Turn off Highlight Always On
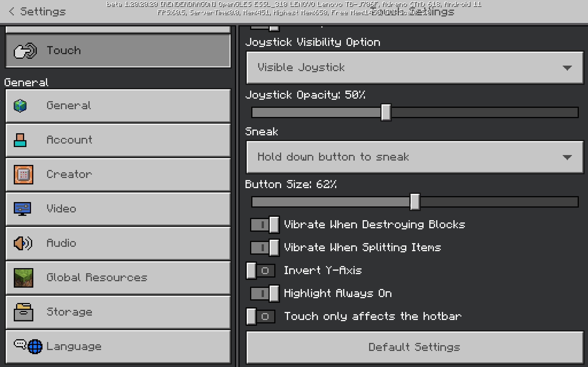Image resolution: width=588 pixels, height=367 pixels. coord(265,294)
